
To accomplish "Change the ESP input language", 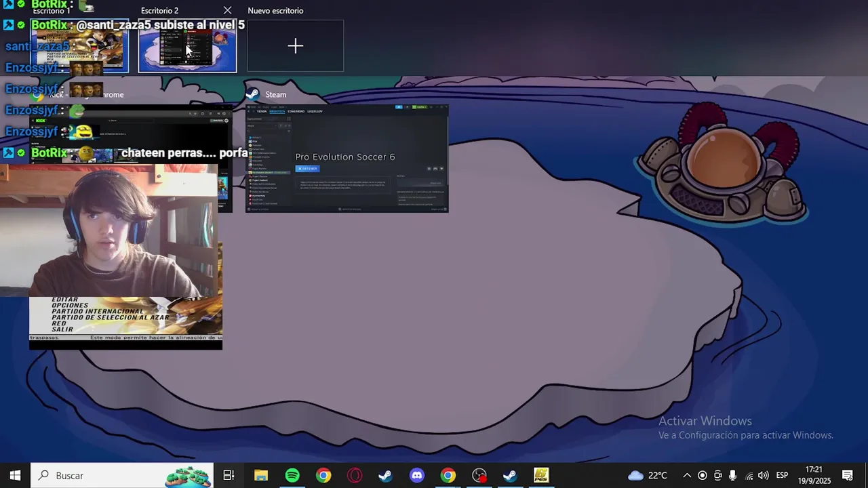I will [782, 475].
